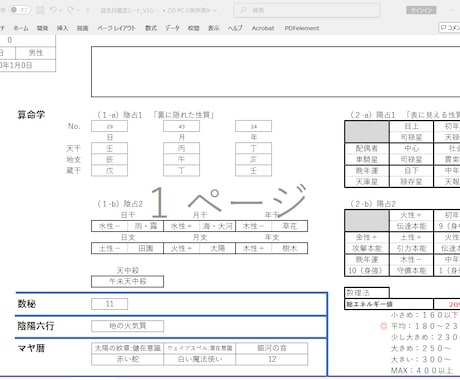The height and width of the screenshot is (380, 460).
Task: Select the No. cell containing 24
Action: click(253, 126)
